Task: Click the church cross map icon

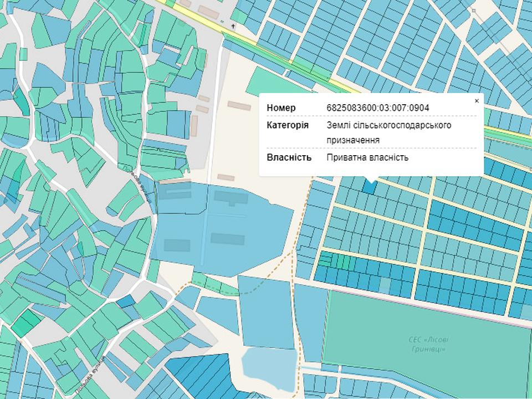Action: (233, 26)
